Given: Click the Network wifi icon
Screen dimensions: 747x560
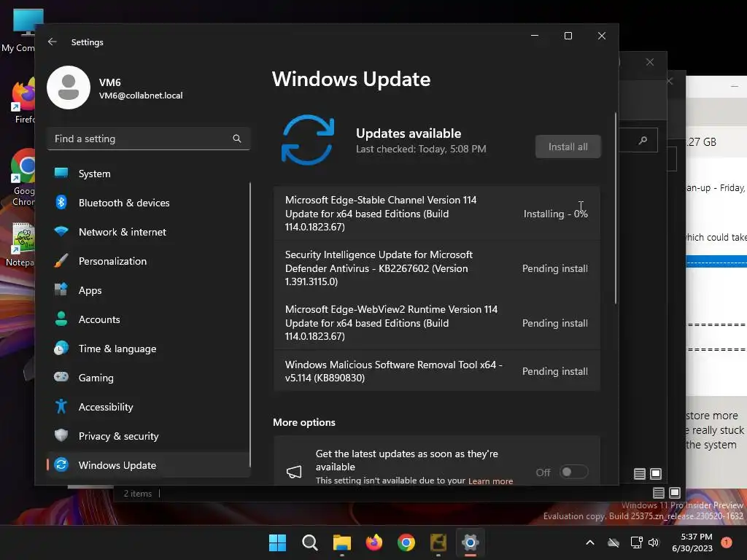Looking at the screenshot, I should 61,231.
